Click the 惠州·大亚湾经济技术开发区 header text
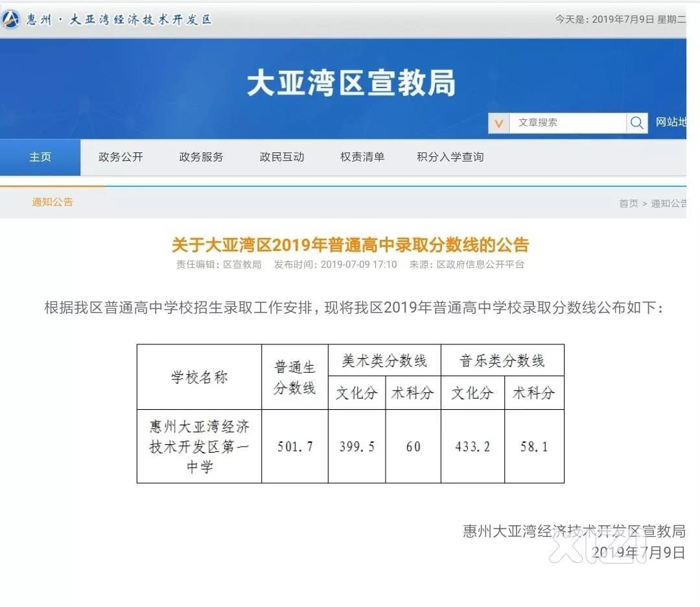This screenshot has width=700, height=607. pos(119,19)
